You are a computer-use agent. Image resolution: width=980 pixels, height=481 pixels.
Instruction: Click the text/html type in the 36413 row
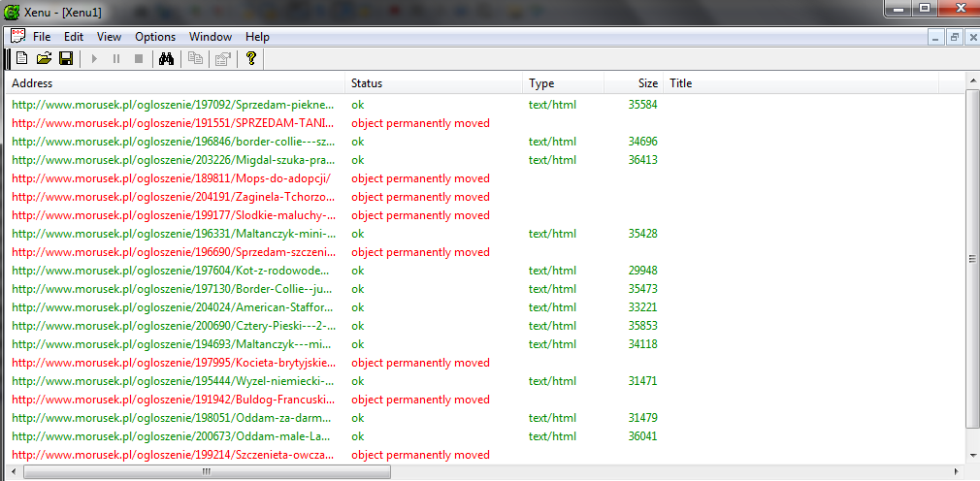coord(552,160)
